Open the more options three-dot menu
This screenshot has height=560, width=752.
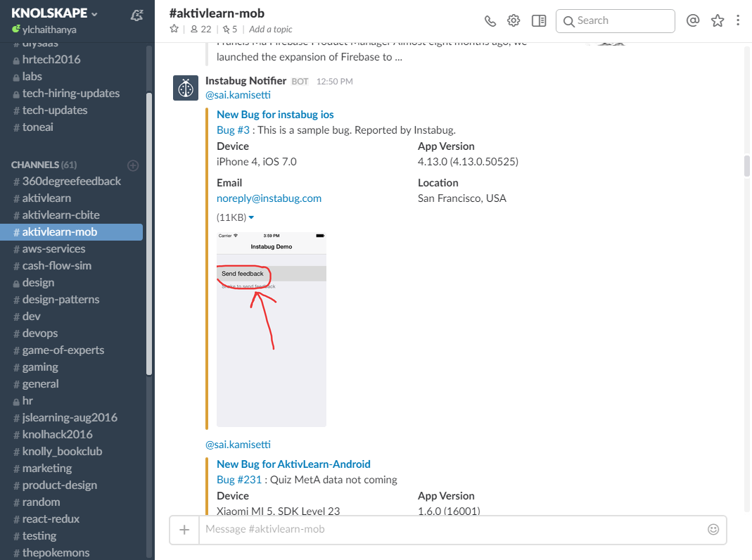tap(738, 20)
